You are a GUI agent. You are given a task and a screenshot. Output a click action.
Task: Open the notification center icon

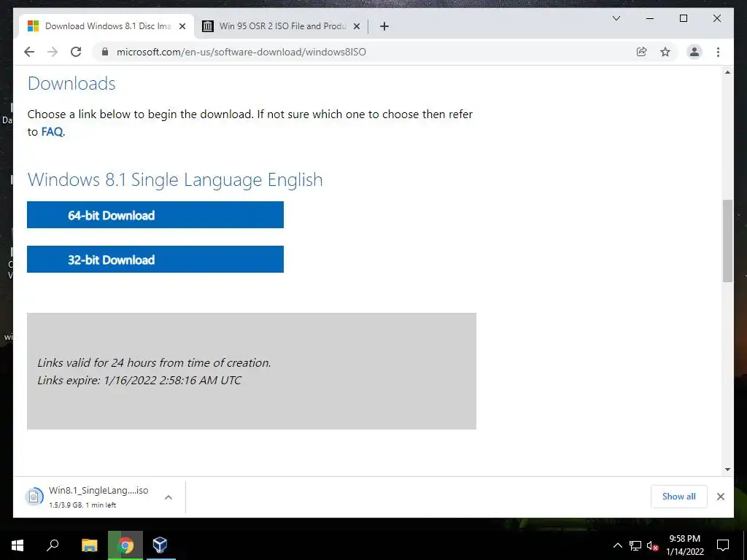pos(723,545)
